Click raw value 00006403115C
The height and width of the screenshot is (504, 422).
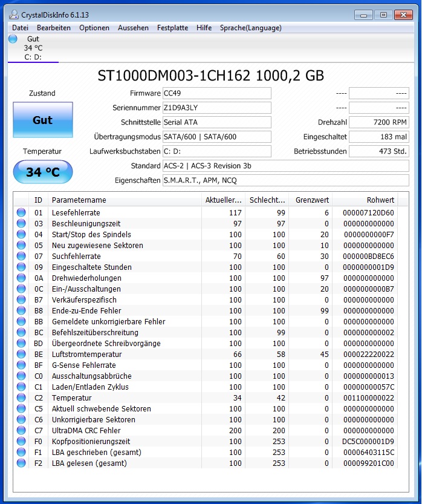(x=368, y=452)
